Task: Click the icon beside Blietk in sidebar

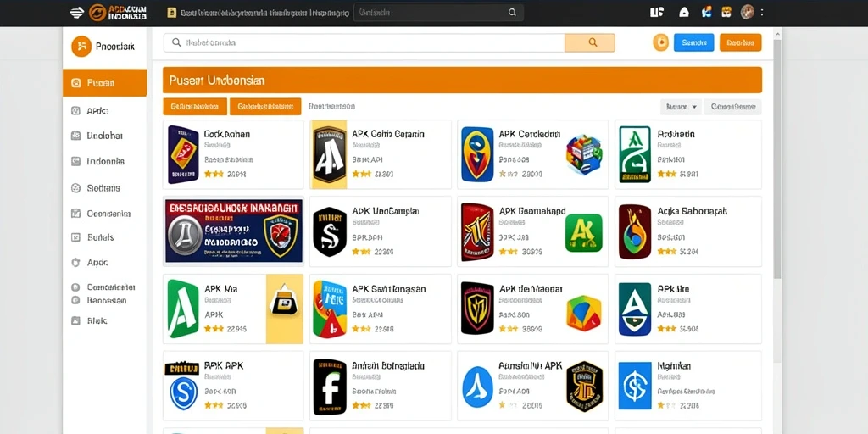Action: pyautogui.click(x=75, y=320)
